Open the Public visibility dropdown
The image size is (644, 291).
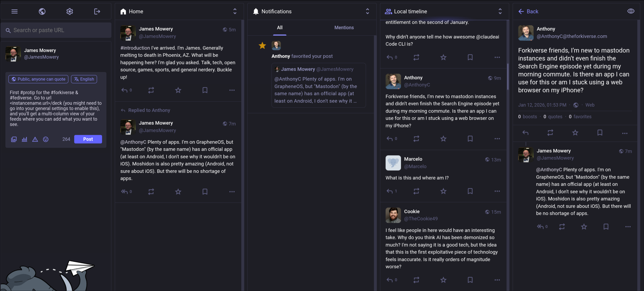tap(38, 79)
